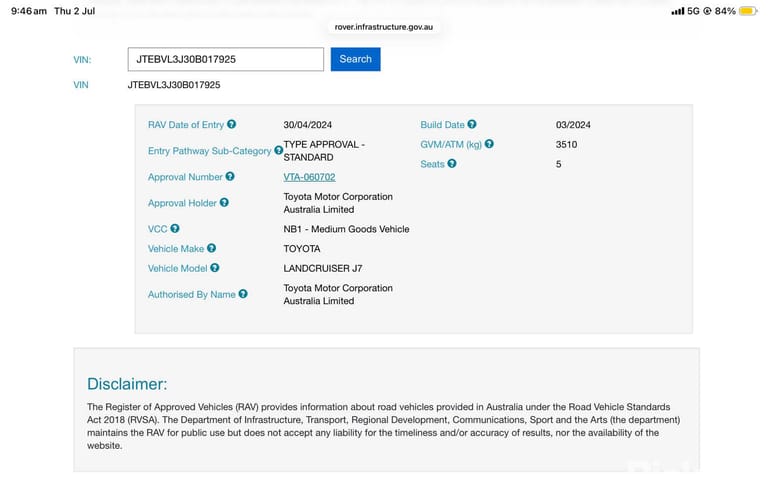
Task: Click the Seats question mark icon
Action: 452,164
